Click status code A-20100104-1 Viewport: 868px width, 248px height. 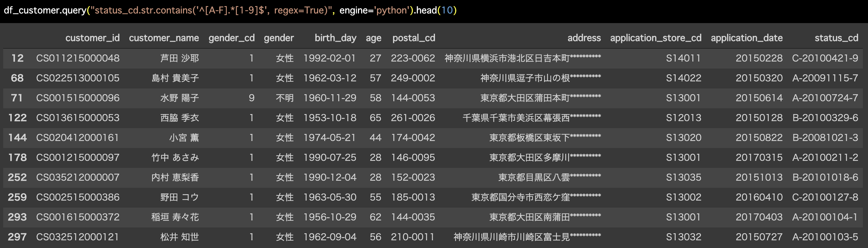coord(825,217)
